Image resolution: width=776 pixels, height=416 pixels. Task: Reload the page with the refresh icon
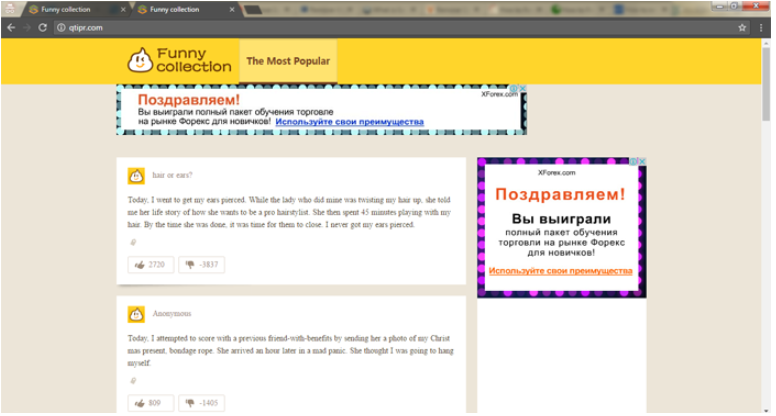[43, 28]
